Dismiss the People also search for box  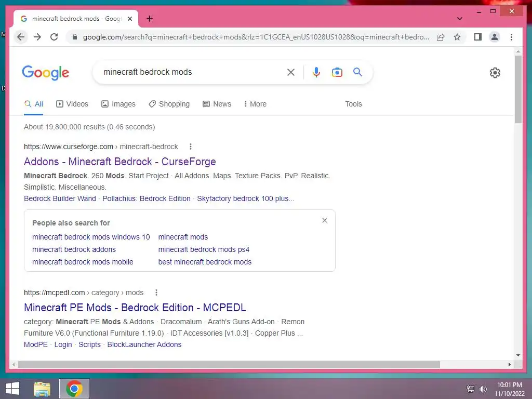pos(325,220)
